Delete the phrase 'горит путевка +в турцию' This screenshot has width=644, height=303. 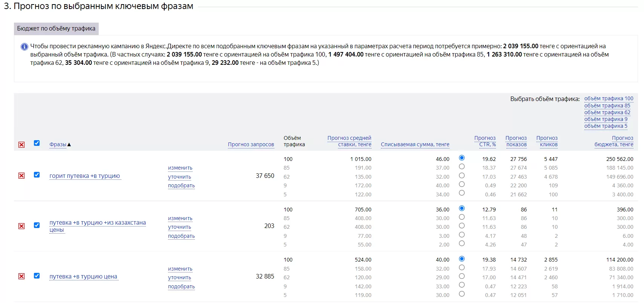pyautogui.click(x=21, y=176)
